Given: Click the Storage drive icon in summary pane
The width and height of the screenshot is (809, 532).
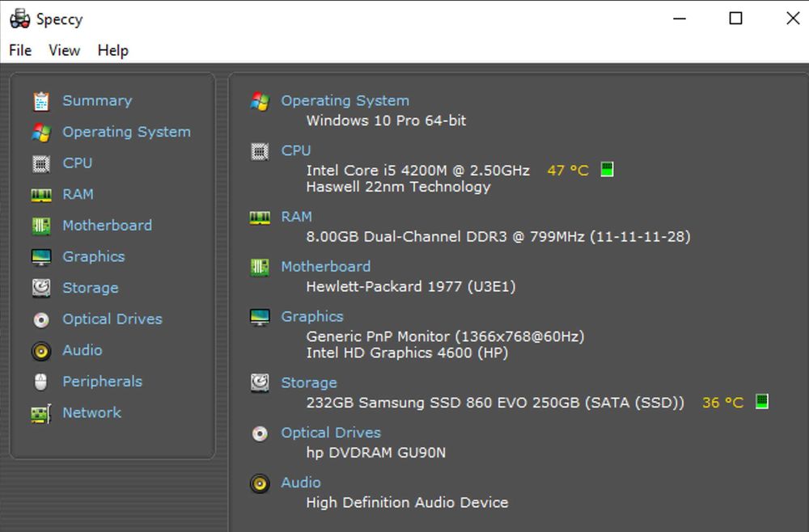Looking at the screenshot, I should pos(260,383).
